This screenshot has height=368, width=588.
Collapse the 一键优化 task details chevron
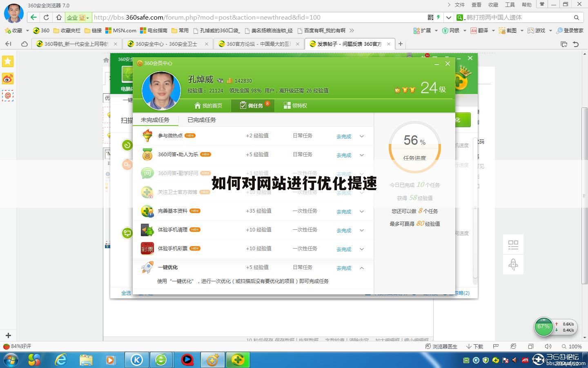coord(361,268)
